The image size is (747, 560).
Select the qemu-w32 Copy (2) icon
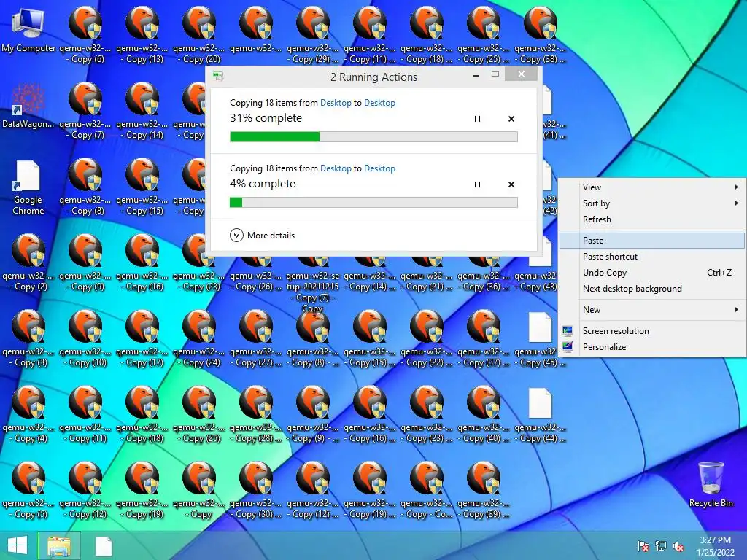28,262
